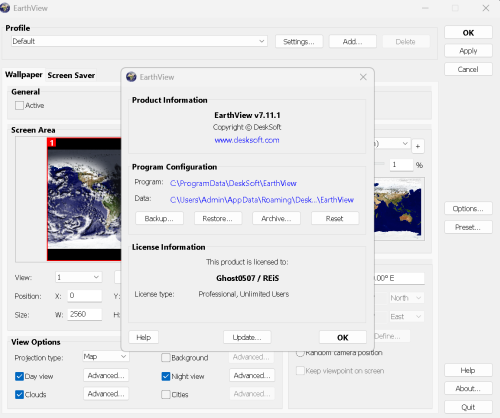Switch to the Screen Saver tab
This screenshot has height=418, width=500.
pos(71,75)
